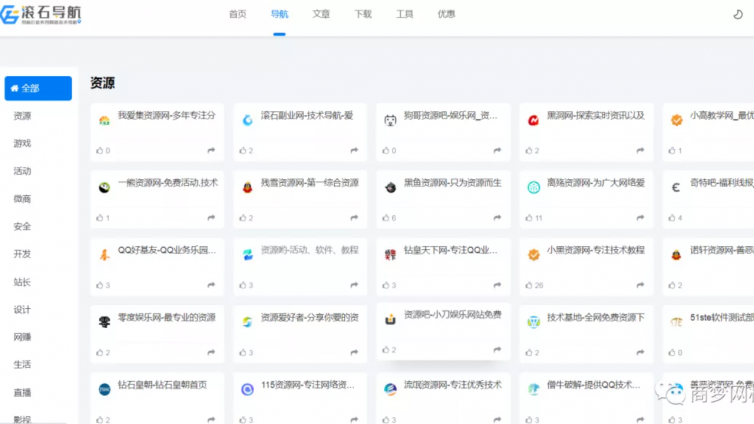Select 生活 in sidebar
The width and height of the screenshot is (754, 424).
[22, 364]
